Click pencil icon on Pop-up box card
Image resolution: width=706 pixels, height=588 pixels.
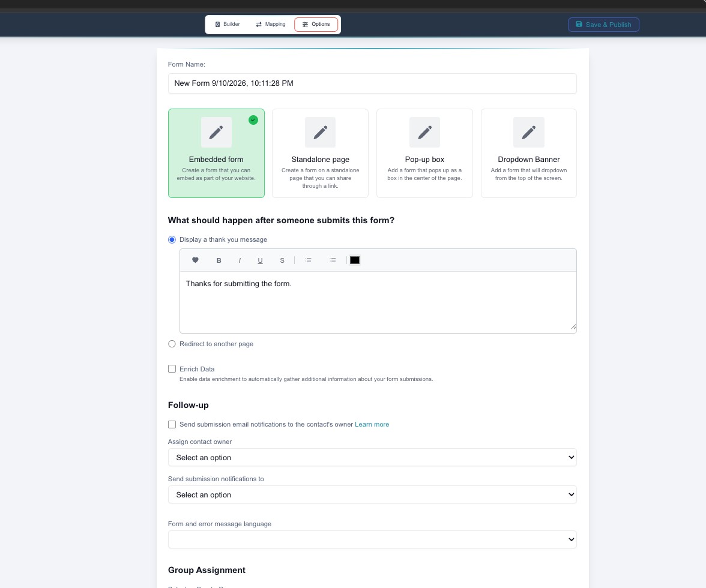click(424, 132)
